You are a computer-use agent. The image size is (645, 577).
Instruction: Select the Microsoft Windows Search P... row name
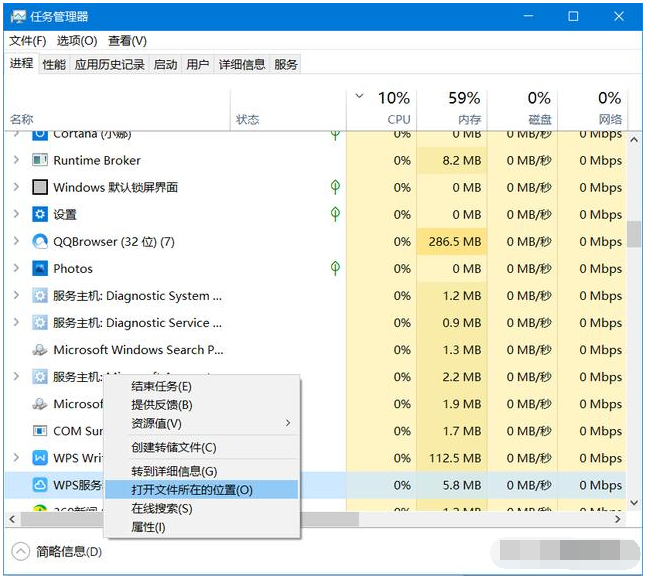click(x=138, y=350)
